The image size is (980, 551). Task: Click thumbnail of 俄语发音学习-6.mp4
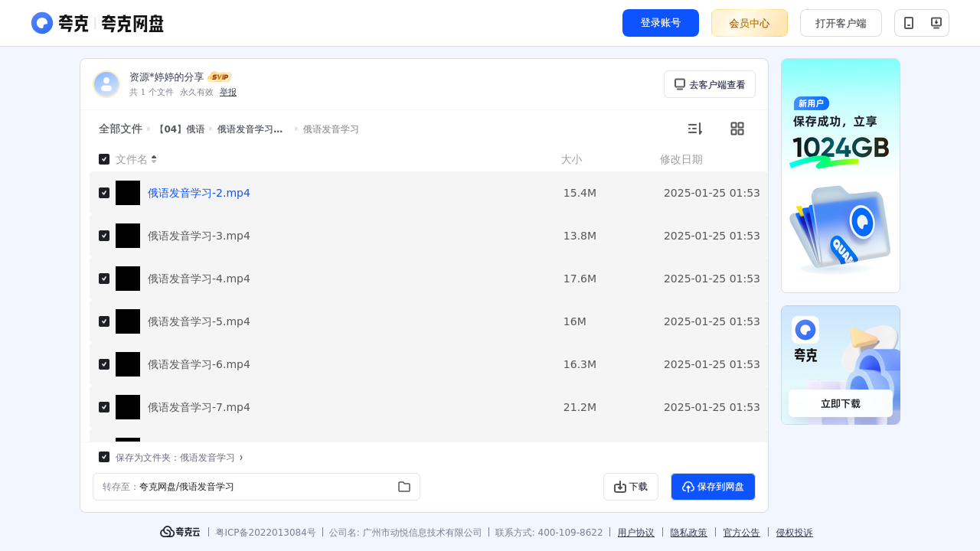[128, 364]
